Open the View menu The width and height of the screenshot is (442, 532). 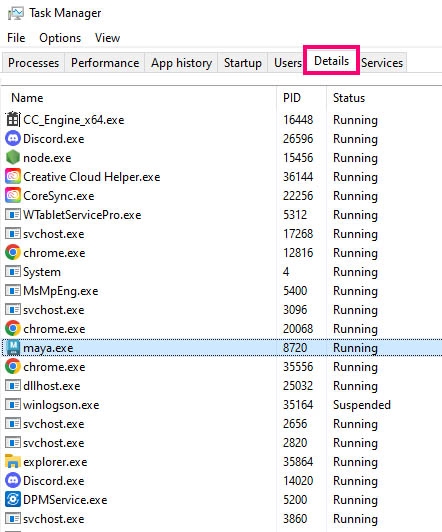(107, 38)
